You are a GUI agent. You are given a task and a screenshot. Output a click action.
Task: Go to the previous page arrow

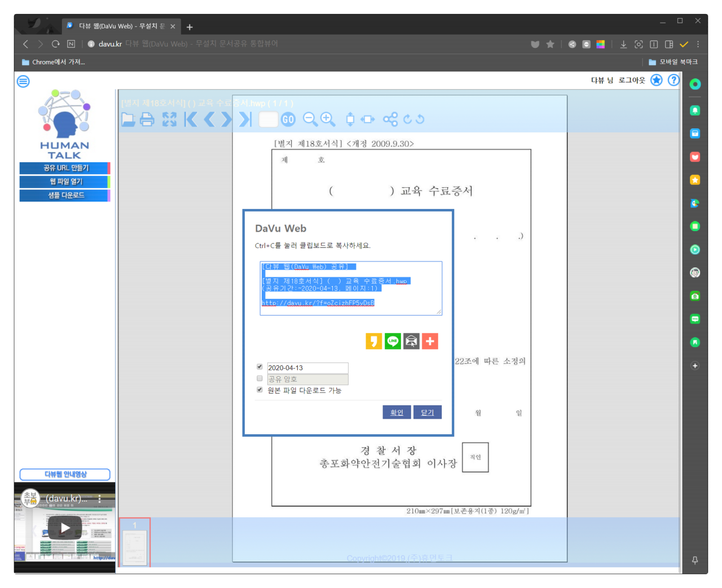pyautogui.click(x=209, y=120)
